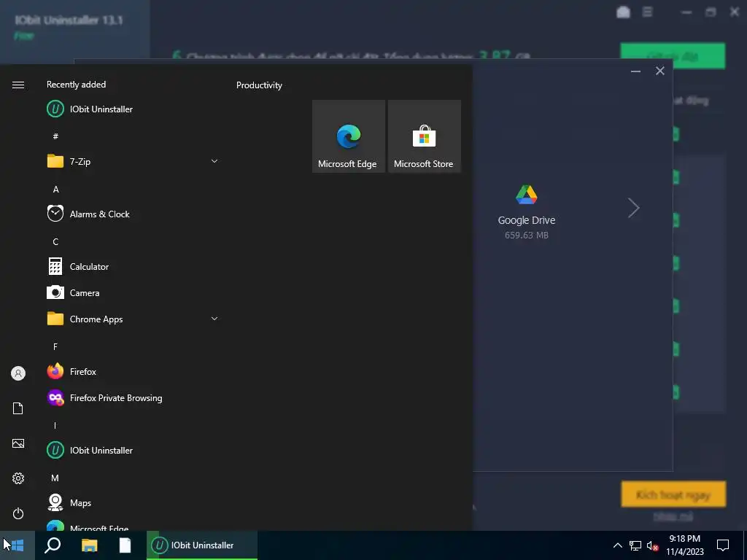
Task: Open Calculator from the app list
Action: (x=133, y=267)
